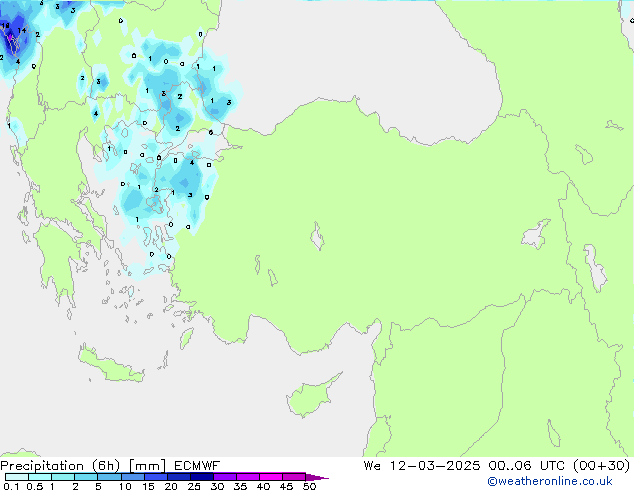Select the legend swatch between 40 and 45
This screenshot has width=634, height=490.
click(x=271, y=477)
